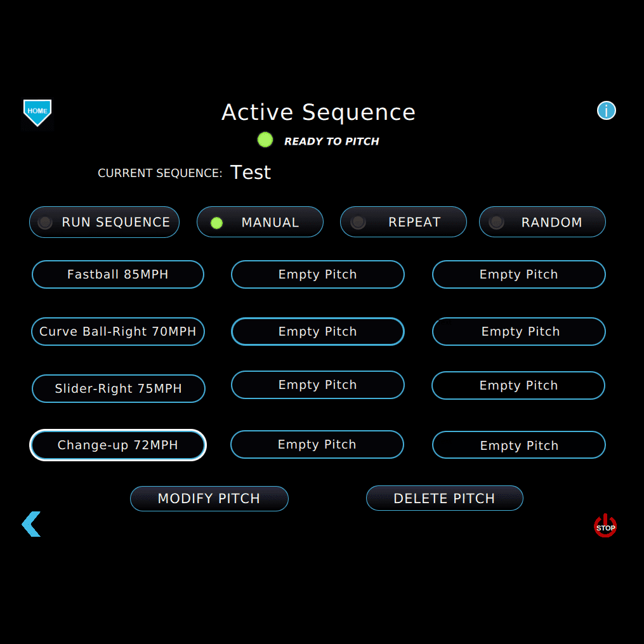644x644 pixels.
Task: Select the bottom Empty Pitch in right column
Action: pos(518,445)
